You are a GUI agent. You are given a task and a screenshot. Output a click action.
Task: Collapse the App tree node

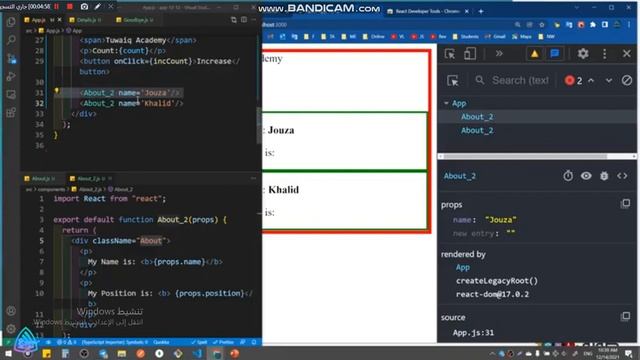[446, 103]
